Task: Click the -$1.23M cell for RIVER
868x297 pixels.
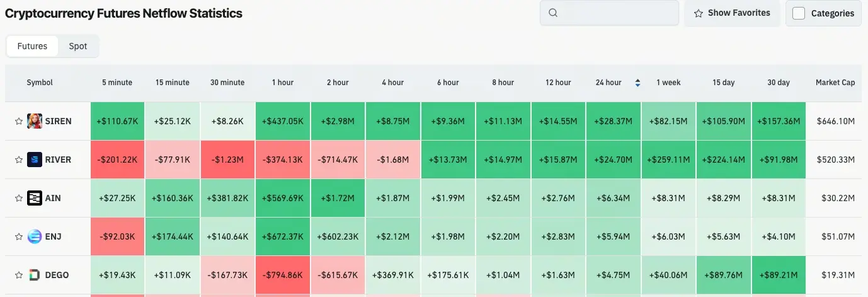Action: pos(227,160)
